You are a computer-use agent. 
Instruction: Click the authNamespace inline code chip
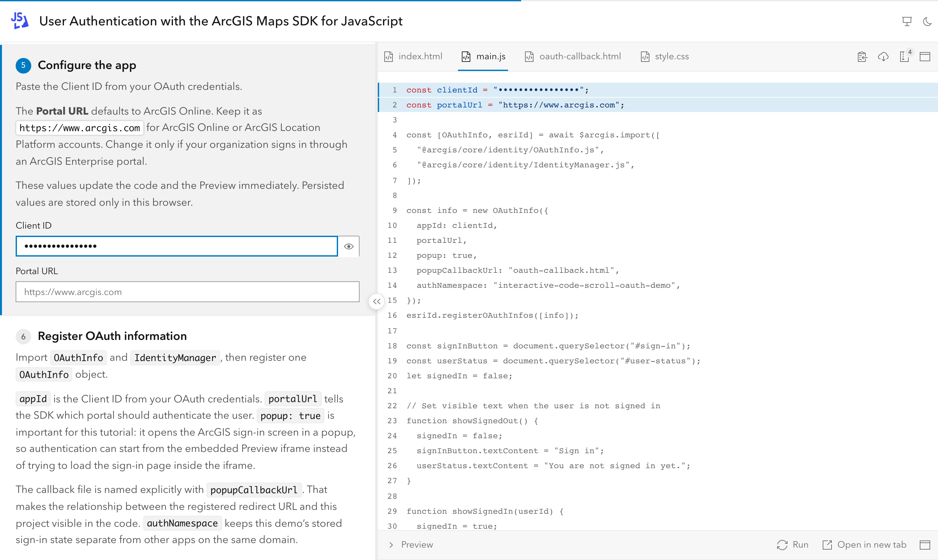click(x=182, y=524)
